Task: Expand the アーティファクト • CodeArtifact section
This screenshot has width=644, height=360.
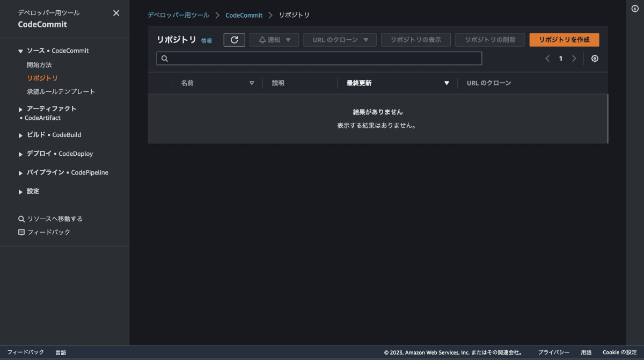Action: [20, 109]
